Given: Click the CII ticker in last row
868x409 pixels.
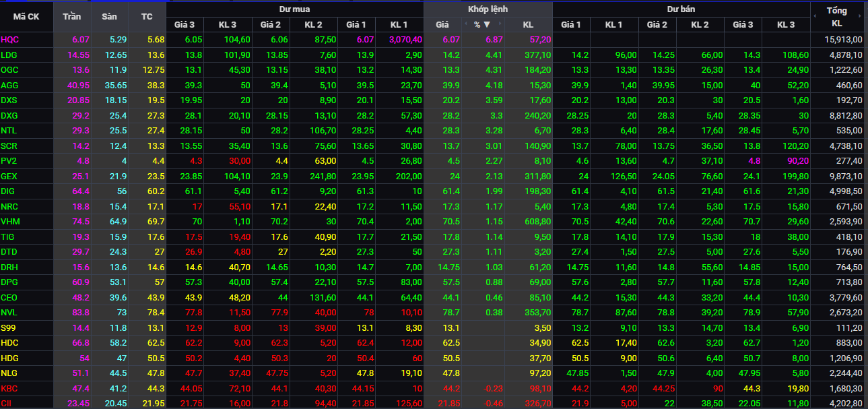Looking at the screenshot, I should coord(7,403).
